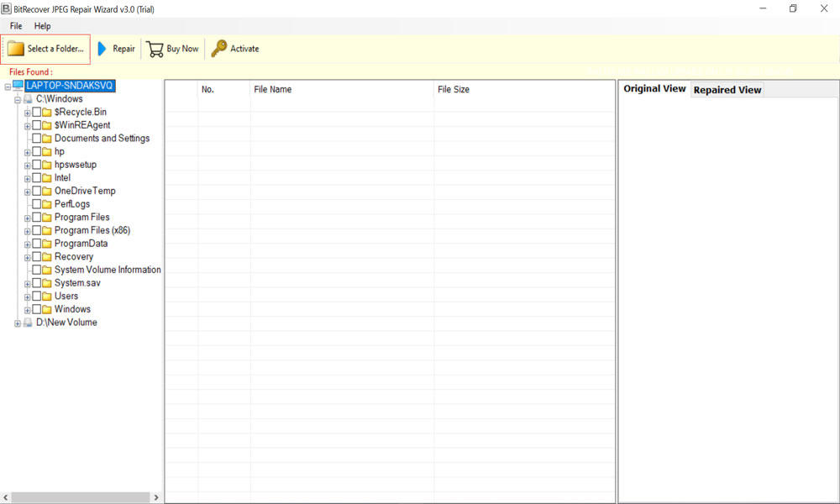Select the C:\Windows tree label
Image resolution: width=840 pixels, height=504 pixels.
(60, 99)
